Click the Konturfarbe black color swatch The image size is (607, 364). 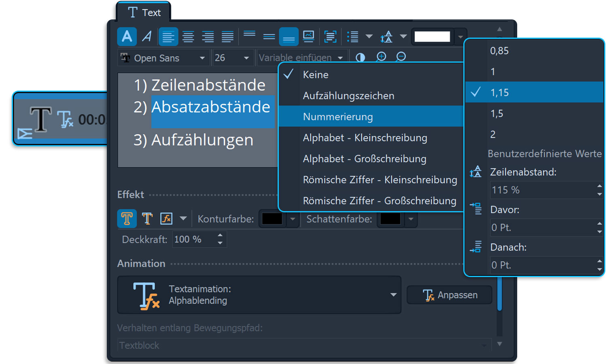tap(272, 219)
